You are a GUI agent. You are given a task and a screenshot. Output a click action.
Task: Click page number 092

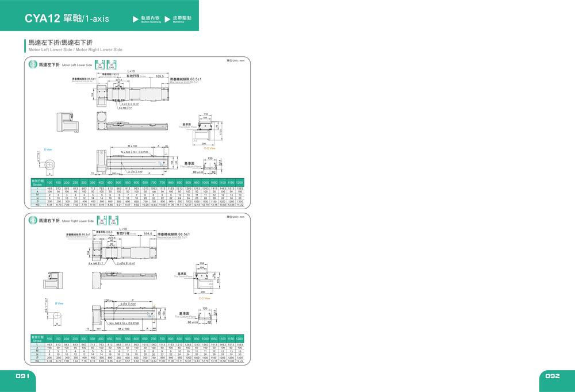(553, 376)
